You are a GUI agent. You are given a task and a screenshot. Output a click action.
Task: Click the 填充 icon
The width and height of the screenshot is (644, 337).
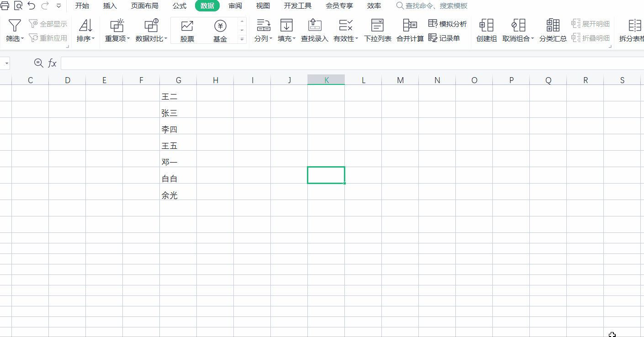tap(286, 26)
